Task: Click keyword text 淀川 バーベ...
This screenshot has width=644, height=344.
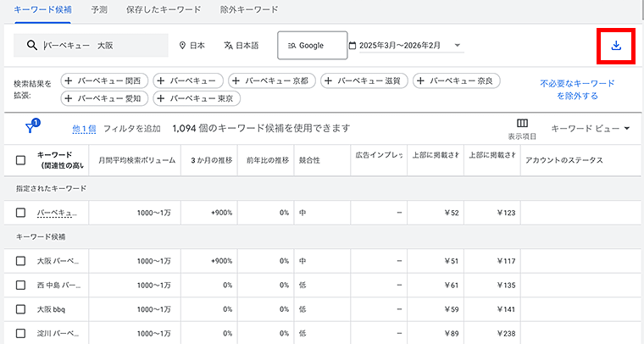Action: (x=58, y=333)
